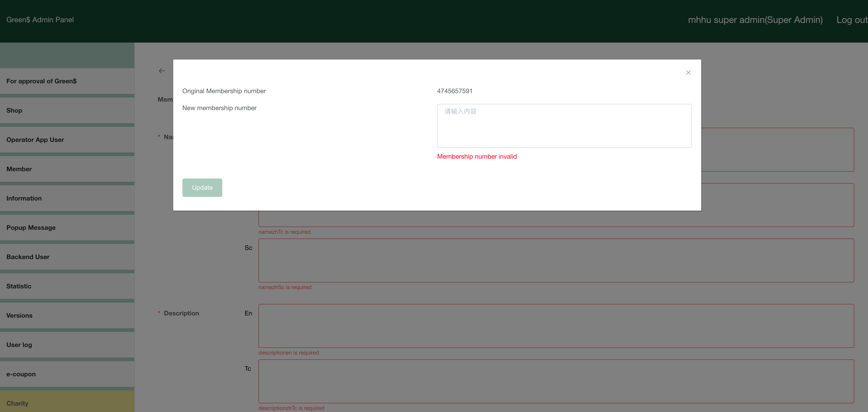The width and height of the screenshot is (868, 412).
Task: Click the Sc name input field
Action: tap(556, 260)
